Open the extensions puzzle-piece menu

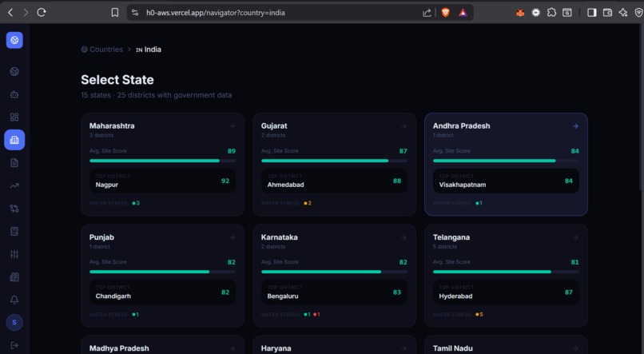pos(551,13)
